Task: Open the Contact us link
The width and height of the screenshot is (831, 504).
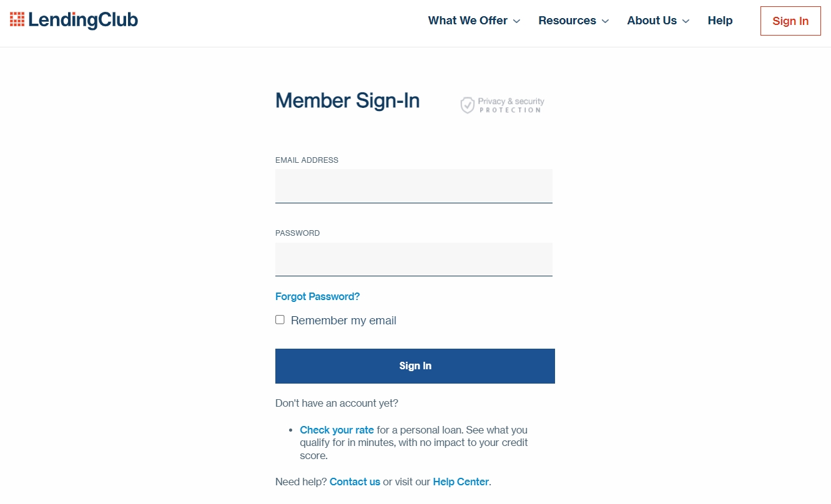Action: point(355,482)
